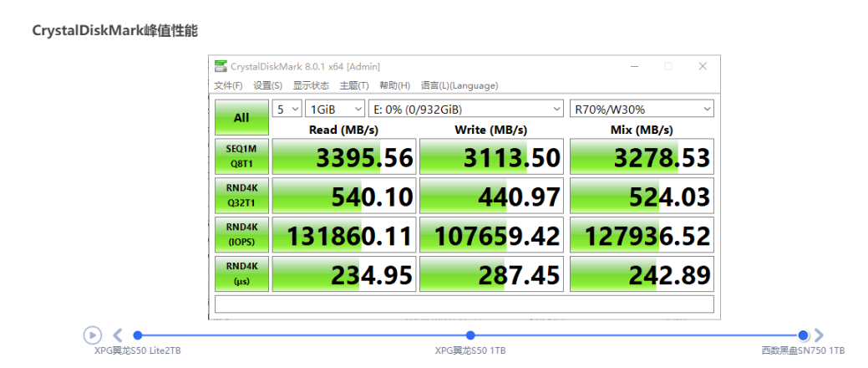Open the 设置(S) menu
Viewport: 868px width, 368px height.
(x=267, y=85)
